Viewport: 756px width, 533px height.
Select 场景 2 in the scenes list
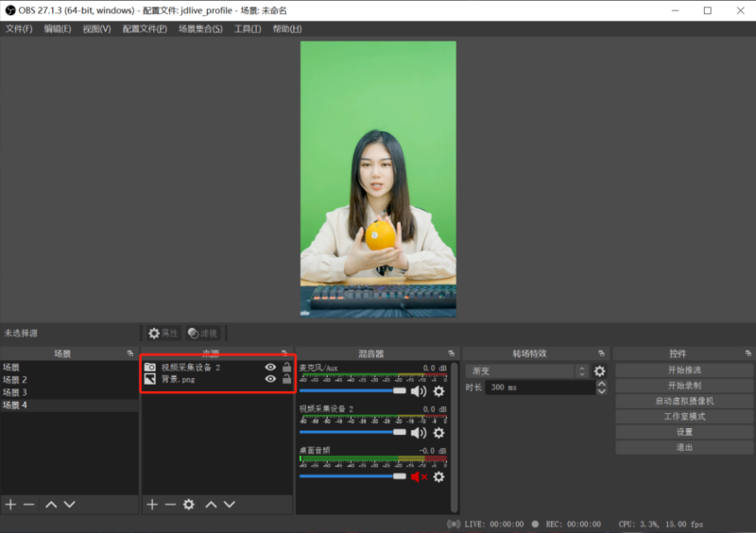16,380
